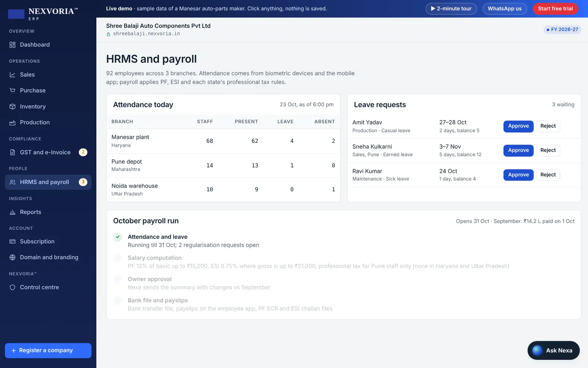
Task: Select the Pune depot branch row
Action: pos(223,166)
